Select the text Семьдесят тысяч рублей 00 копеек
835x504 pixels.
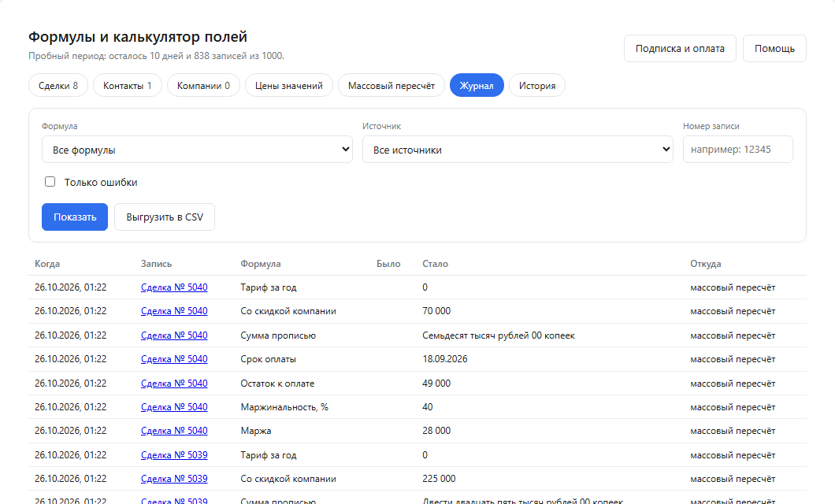click(x=499, y=335)
